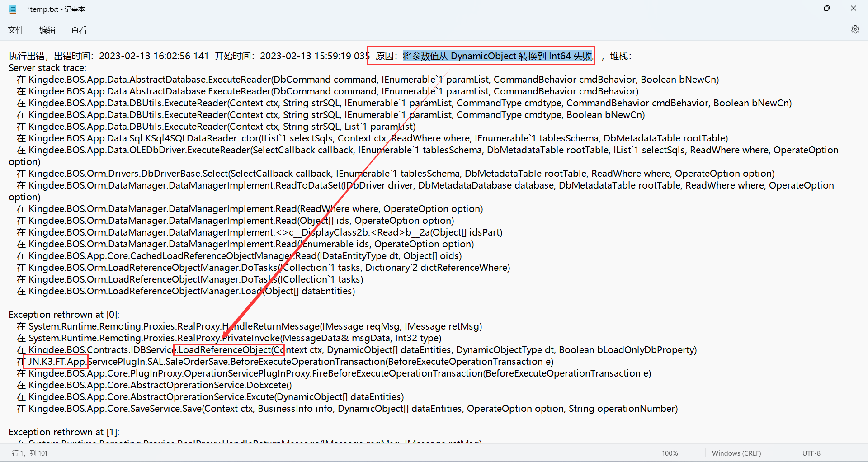Click the OLEDbDriver.ExecuteReader stack line

pyautogui.click(x=424, y=156)
